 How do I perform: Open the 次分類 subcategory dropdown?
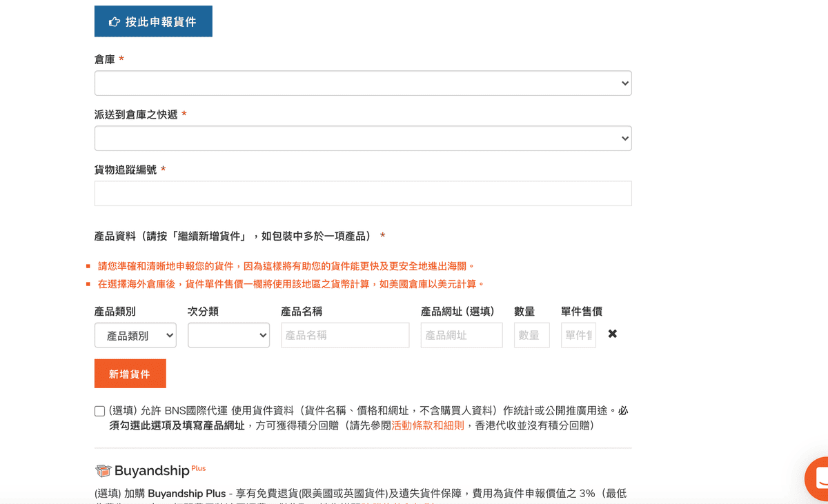(228, 335)
